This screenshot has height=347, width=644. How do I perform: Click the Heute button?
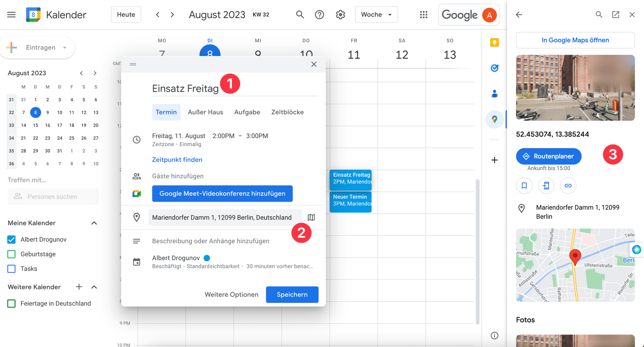(x=126, y=15)
